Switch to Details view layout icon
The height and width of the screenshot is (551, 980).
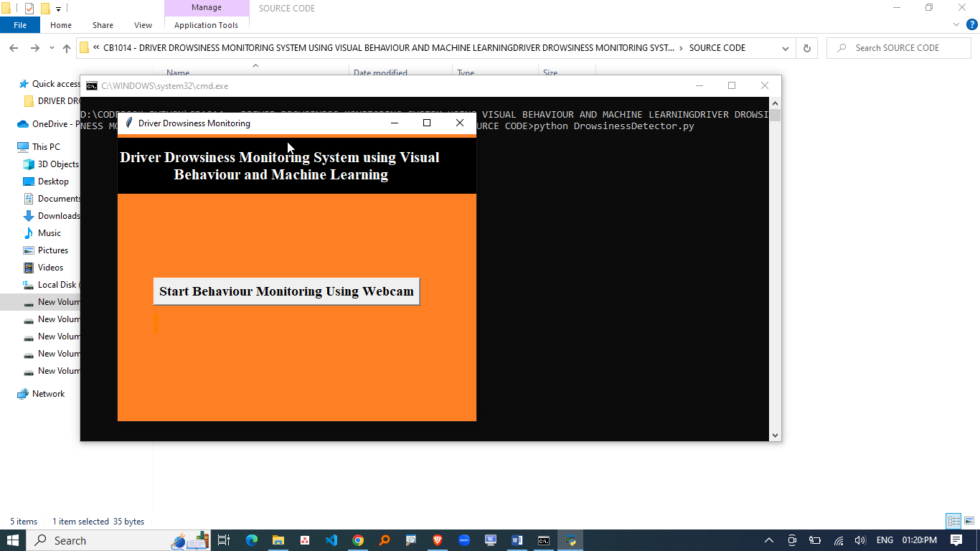(x=953, y=522)
